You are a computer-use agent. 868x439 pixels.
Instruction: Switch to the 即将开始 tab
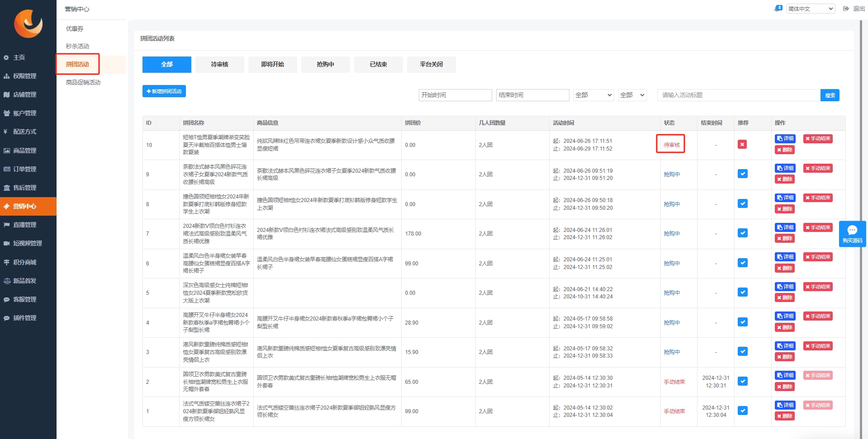(x=273, y=64)
